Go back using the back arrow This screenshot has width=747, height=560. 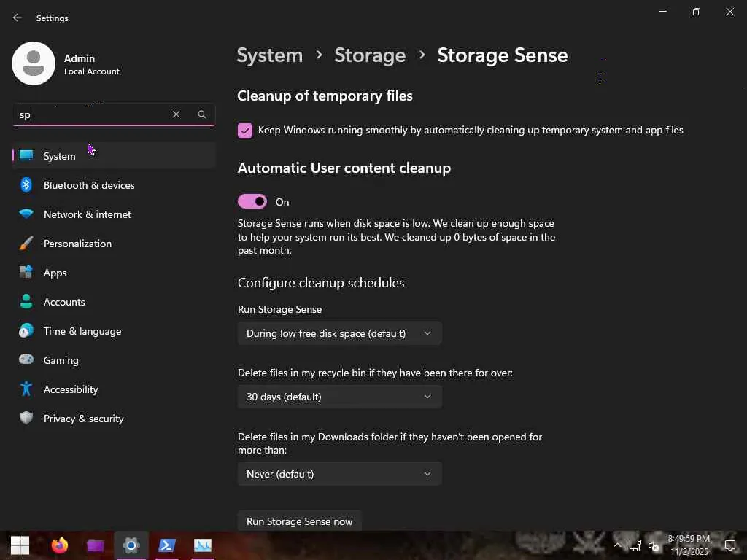(x=18, y=18)
